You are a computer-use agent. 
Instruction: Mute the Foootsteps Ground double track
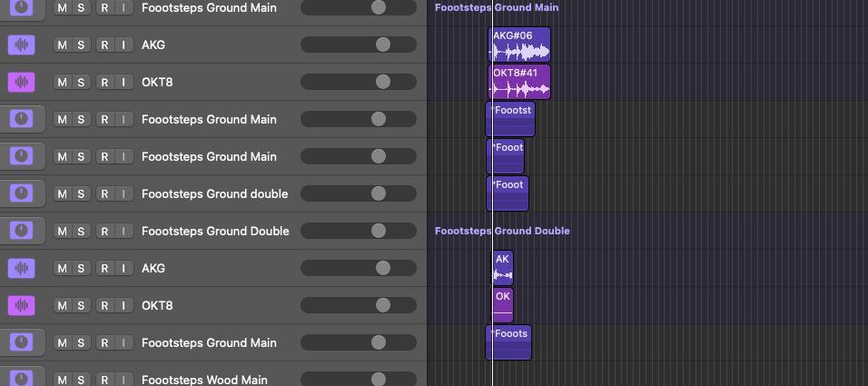point(62,193)
